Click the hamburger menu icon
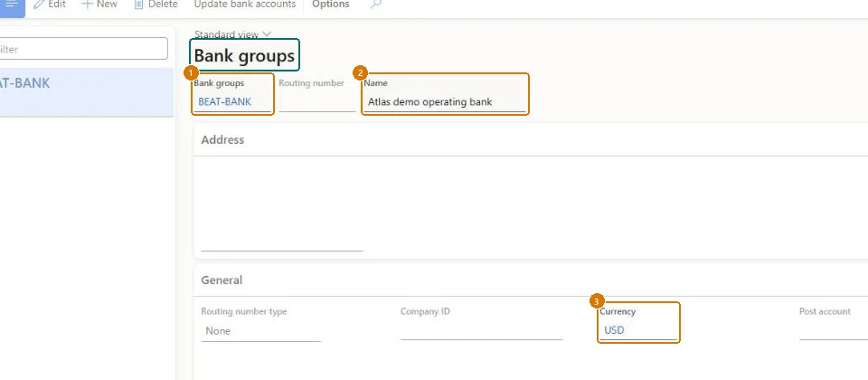Image resolution: width=868 pixels, height=380 pixels. point(12,5)
